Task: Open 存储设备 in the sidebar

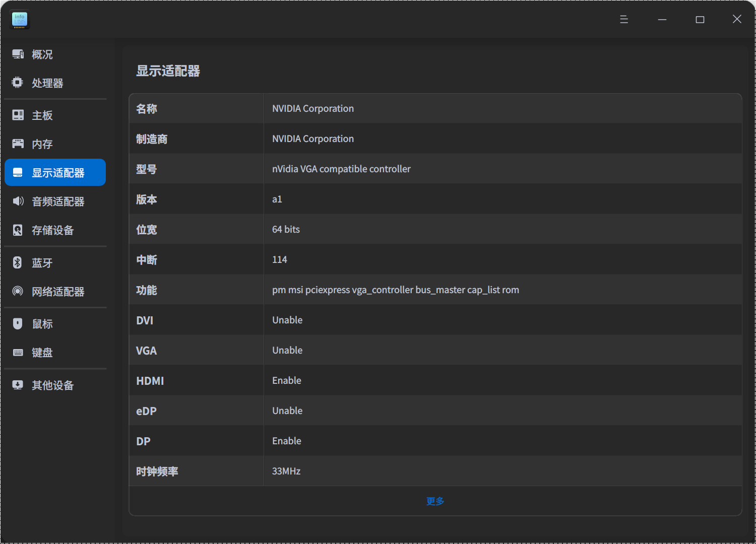Action: coord(55,230)
